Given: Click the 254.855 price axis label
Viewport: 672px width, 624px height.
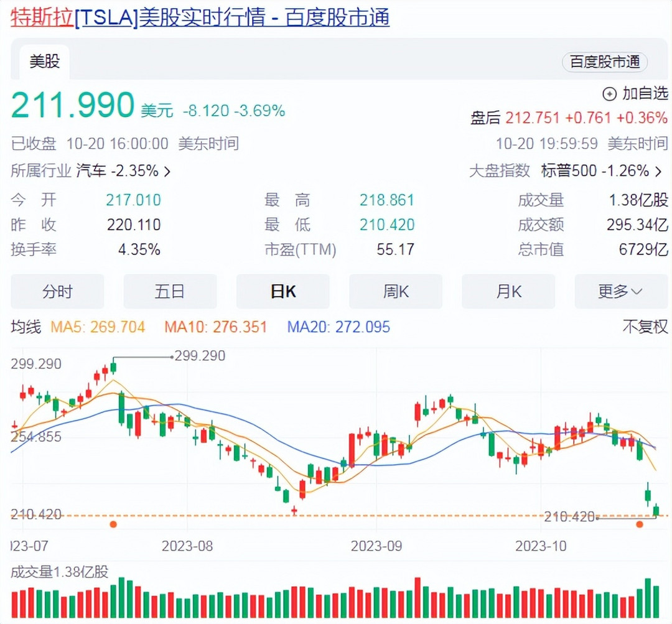Looking at the screenshot, I should click(36, 437).
